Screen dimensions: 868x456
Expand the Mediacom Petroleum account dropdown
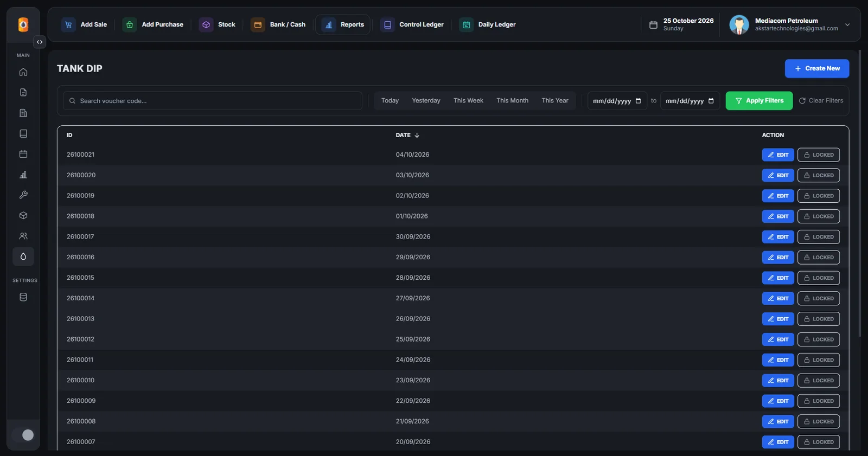pyautogui.click(x=847, y=24)
